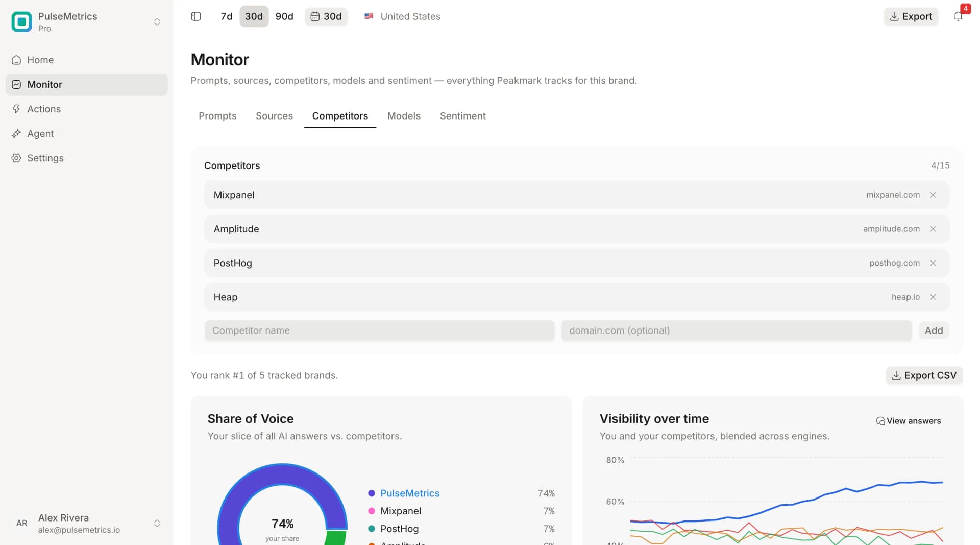The image size is (980, 545).
Task: Go to Home in sidebar
Action: click(87, 60)
